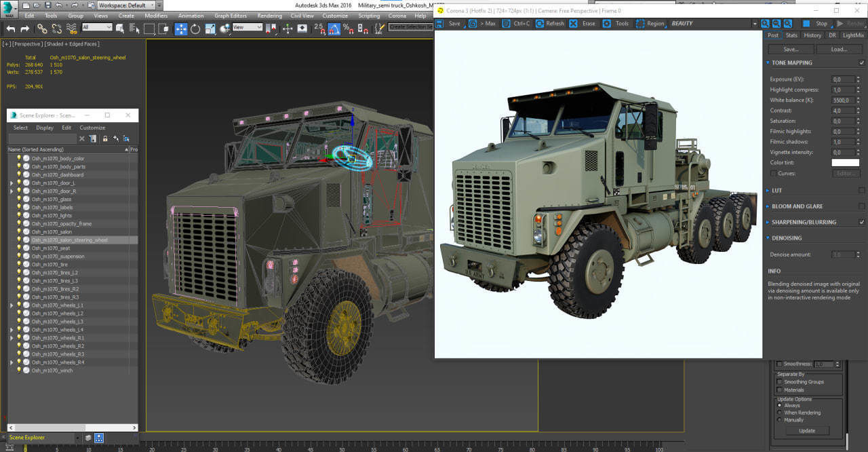The width and height of the screenshot is (868, 452).
Task: Open Scene Explorer Display menu
Action: [45, 128]
